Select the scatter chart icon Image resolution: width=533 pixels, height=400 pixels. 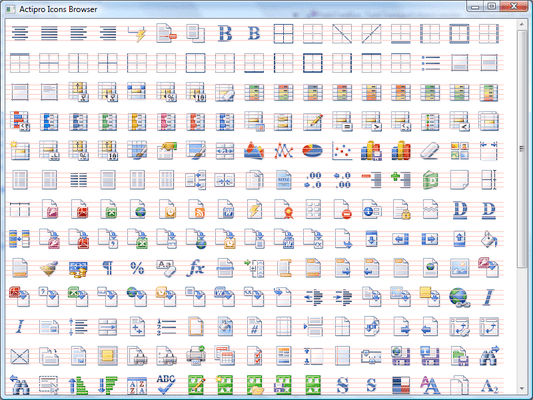coord(342,150)
